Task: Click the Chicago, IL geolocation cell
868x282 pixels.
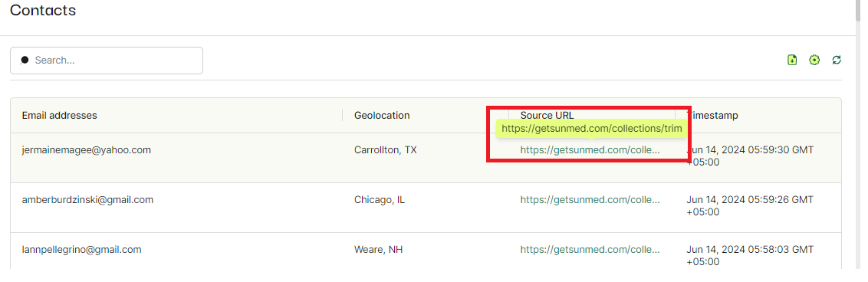Action: pyautogui.click(x=380, y=199)
